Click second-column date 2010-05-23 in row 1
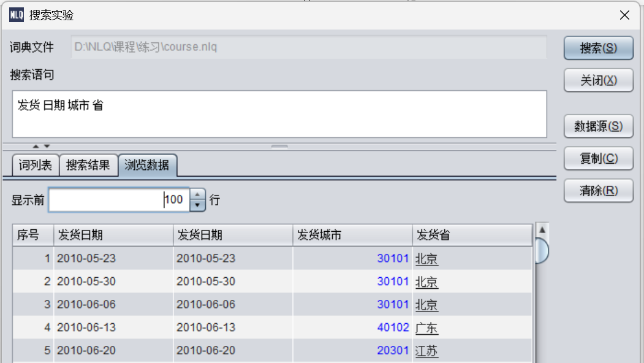Screen dimensions: 644x363 [206, 258]
